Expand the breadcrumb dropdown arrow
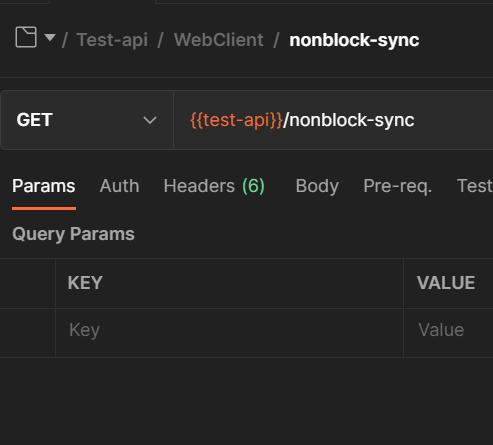 (x=50, y=38)
